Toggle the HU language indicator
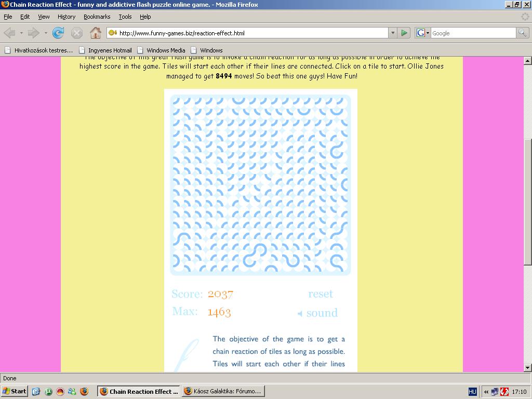This screenshot has height=399, width=532. 472,392
